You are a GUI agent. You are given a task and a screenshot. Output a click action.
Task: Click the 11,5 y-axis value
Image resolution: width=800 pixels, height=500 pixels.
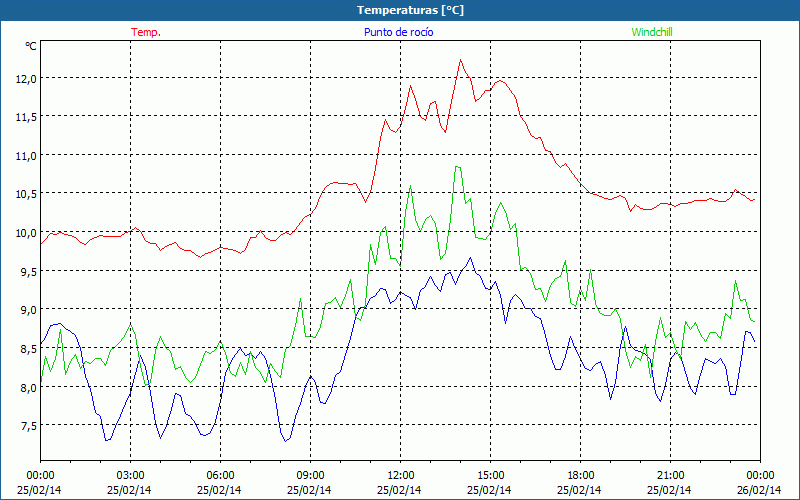26,117
